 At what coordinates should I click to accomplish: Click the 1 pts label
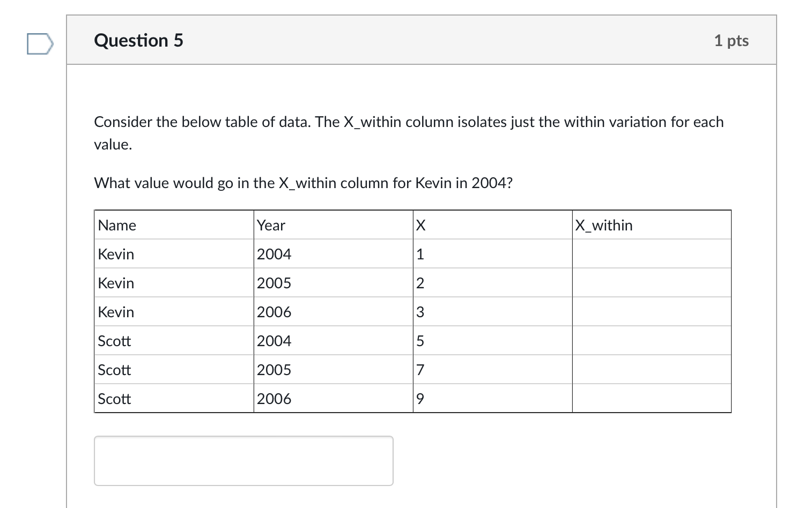[731, 41]
